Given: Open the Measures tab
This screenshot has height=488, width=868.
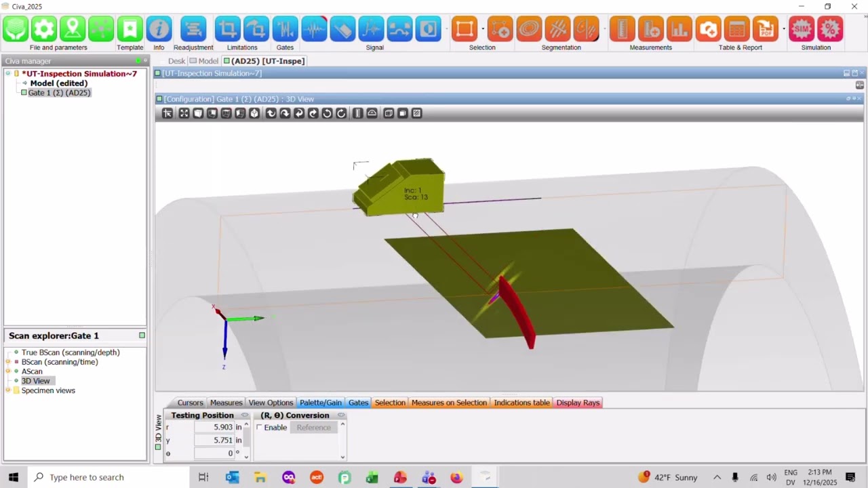Looking at the screenshot, I should (226, 403).
